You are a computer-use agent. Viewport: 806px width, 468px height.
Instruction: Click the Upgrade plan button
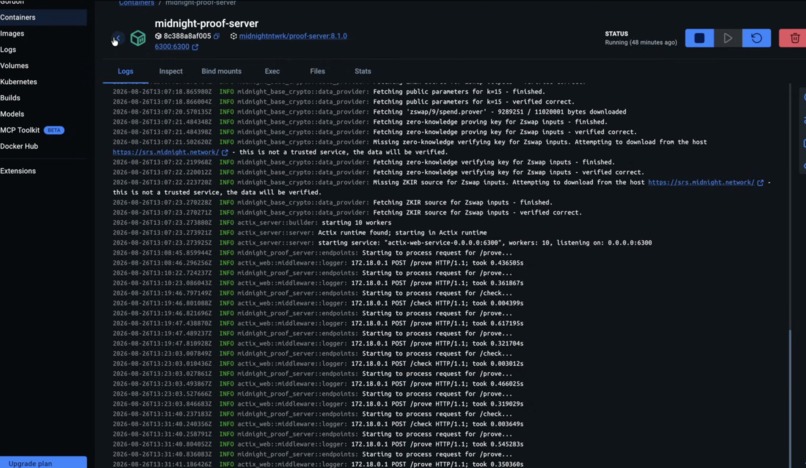[x=43, y=462]
